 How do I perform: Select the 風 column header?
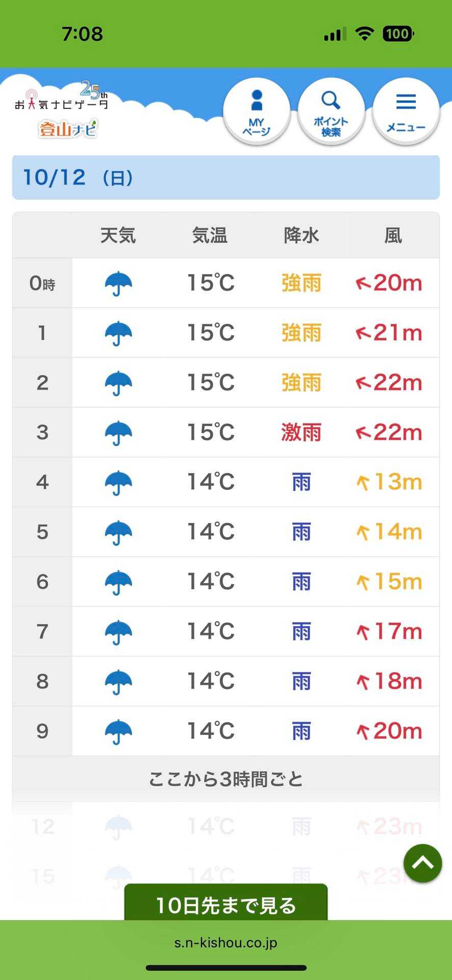393,236
